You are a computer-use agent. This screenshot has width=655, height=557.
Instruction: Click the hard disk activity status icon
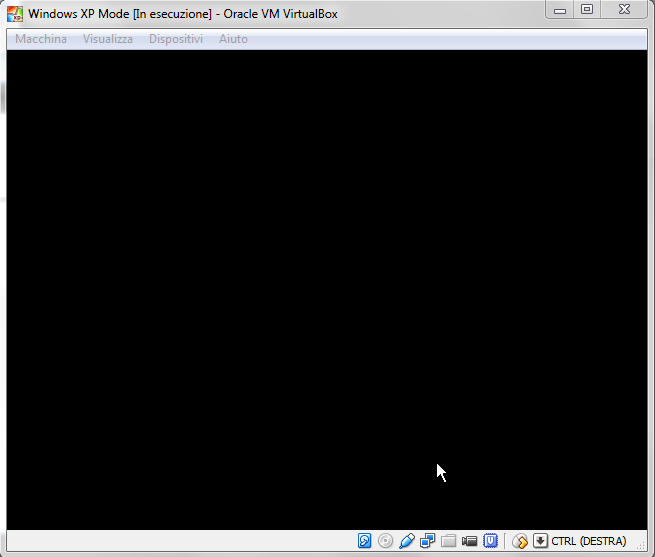[x=365, y=541]
